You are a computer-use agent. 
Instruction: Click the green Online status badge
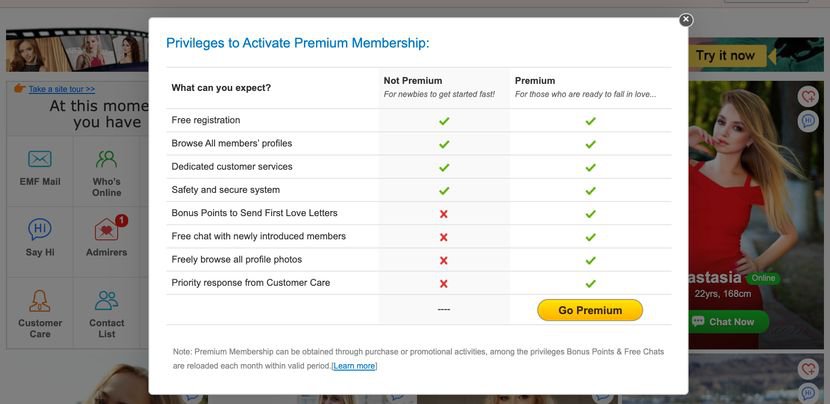(x=763, y=278)
